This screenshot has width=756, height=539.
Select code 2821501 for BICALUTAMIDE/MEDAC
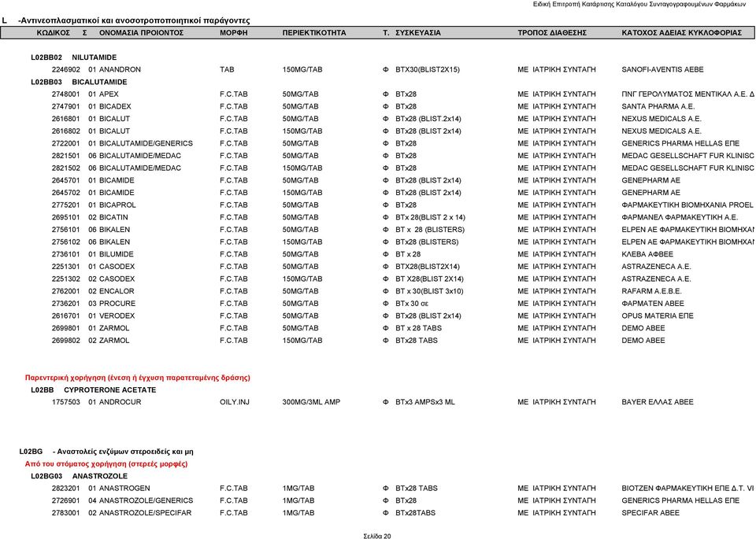pos(66,156)
